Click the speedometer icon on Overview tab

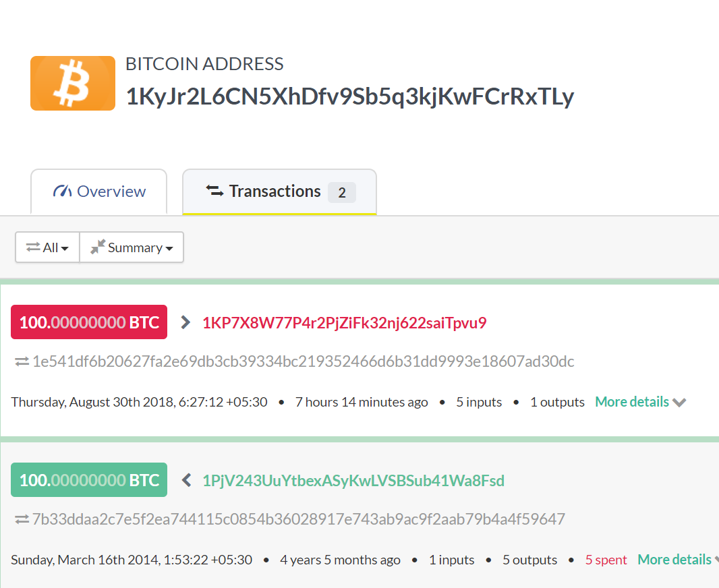click(62, 192)
